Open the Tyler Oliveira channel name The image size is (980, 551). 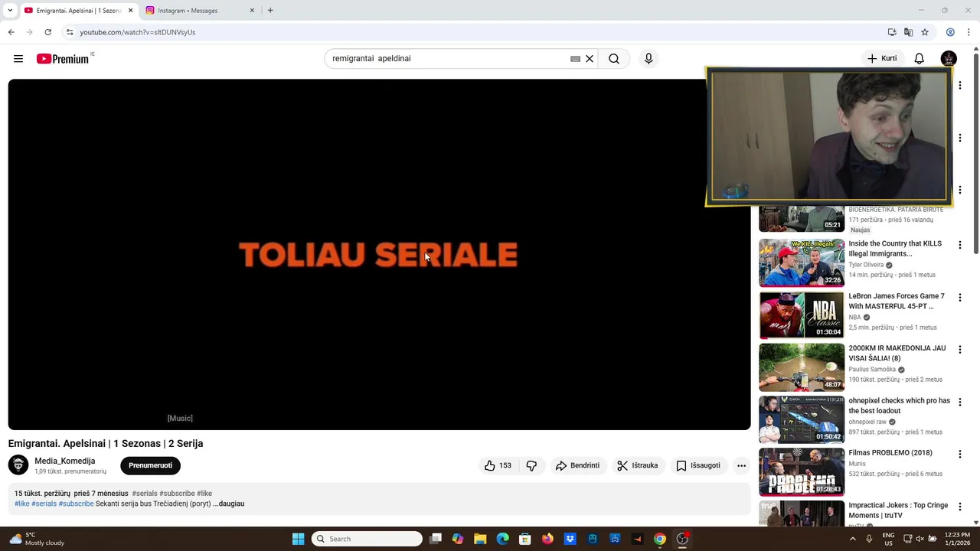click(x=866, y=265)
